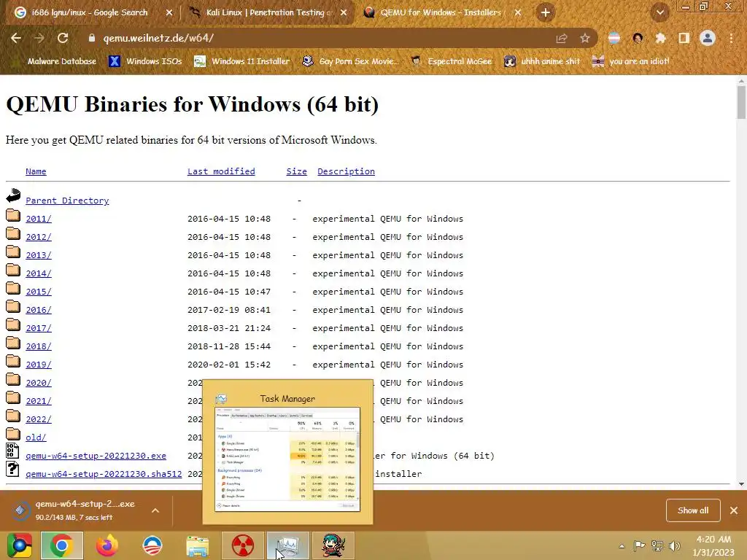Viewport: 747px width, 560px height.
Task: Open the Extensions puzzle icon
Action: 660,38
